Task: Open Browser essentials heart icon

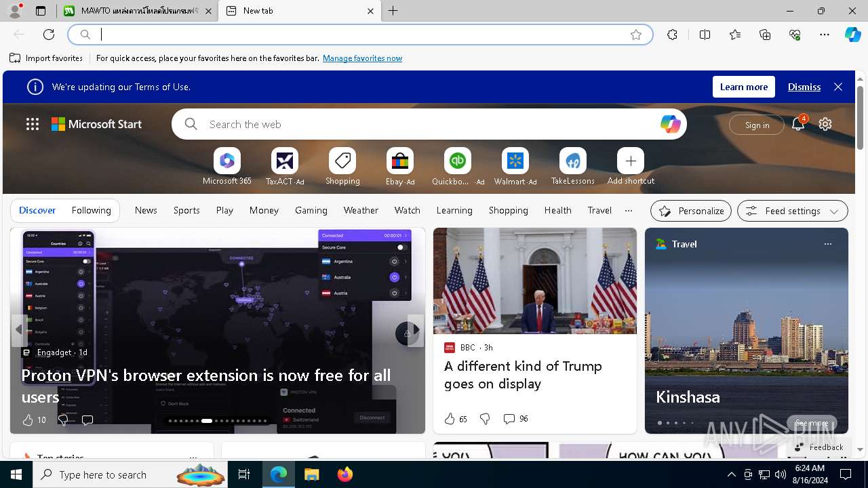Action: (795, 35)
